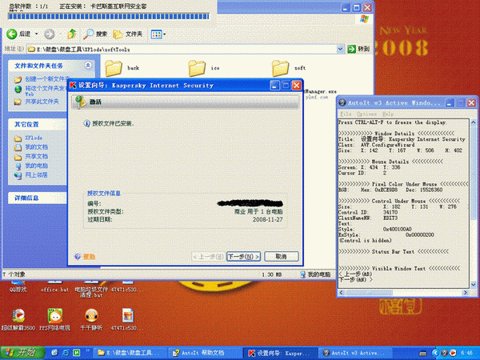Open the 'bark' folder icon
480x360 pixels.
pos(114,68)
